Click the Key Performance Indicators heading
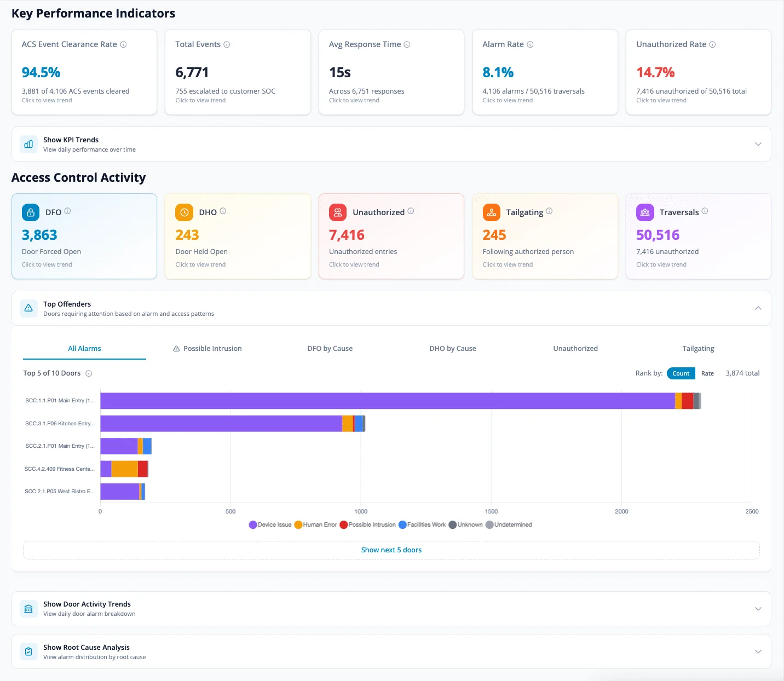Screen dimensions: 784x681 point(94,14)
